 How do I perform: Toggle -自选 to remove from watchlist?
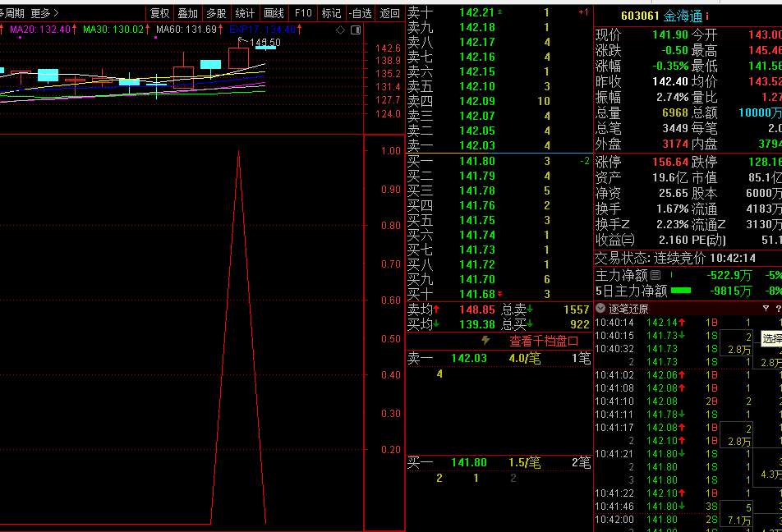coord(360,13)
